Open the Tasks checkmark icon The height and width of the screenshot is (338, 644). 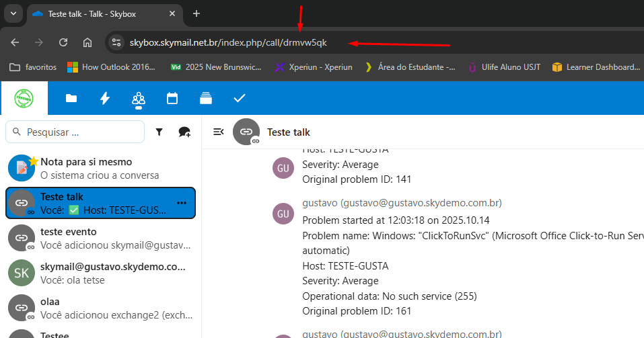coord(240,99)
